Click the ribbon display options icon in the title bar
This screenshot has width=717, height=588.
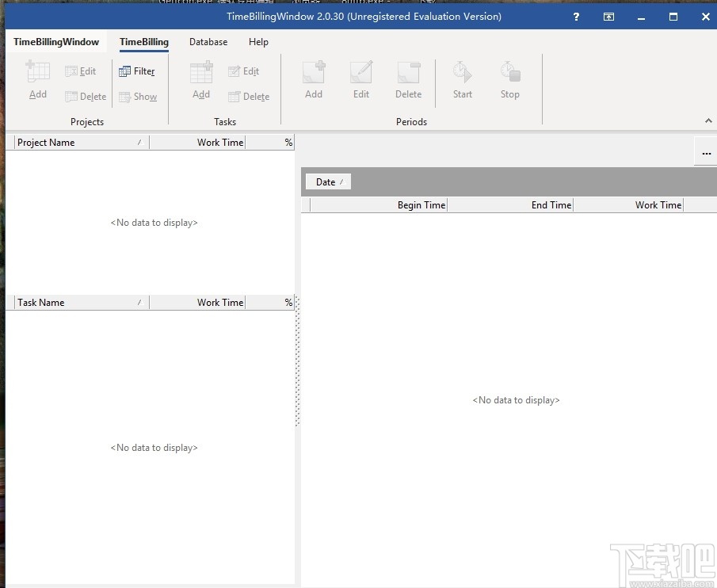[608, 17]
